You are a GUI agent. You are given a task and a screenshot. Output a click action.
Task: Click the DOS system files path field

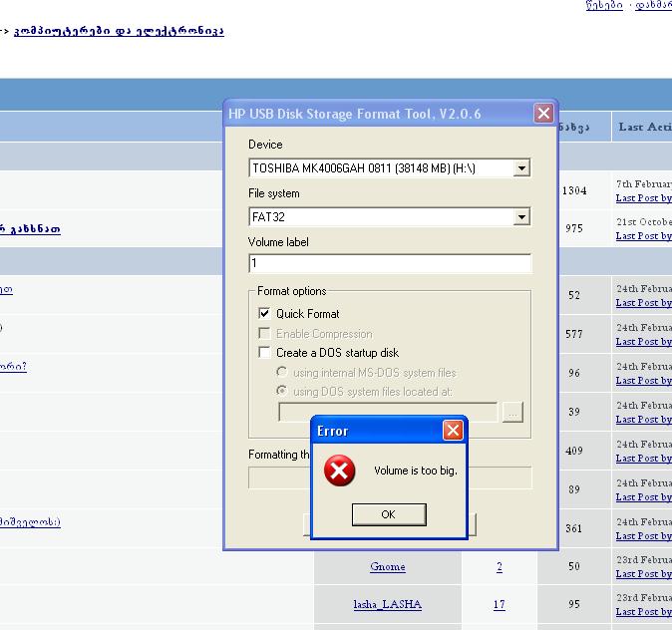[x=388, y=413]
